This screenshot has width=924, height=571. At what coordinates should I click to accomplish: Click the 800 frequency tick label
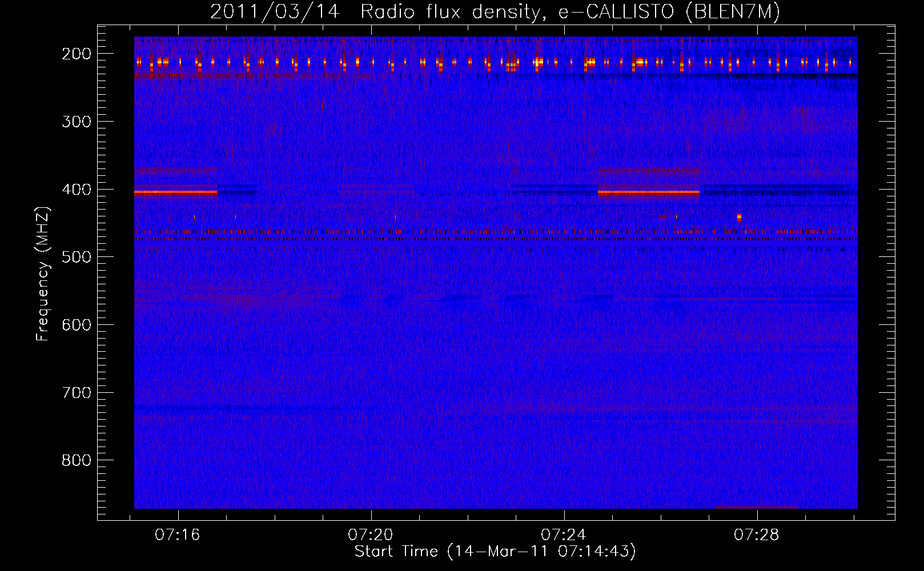pyautogui.click(x=76, y=460)
